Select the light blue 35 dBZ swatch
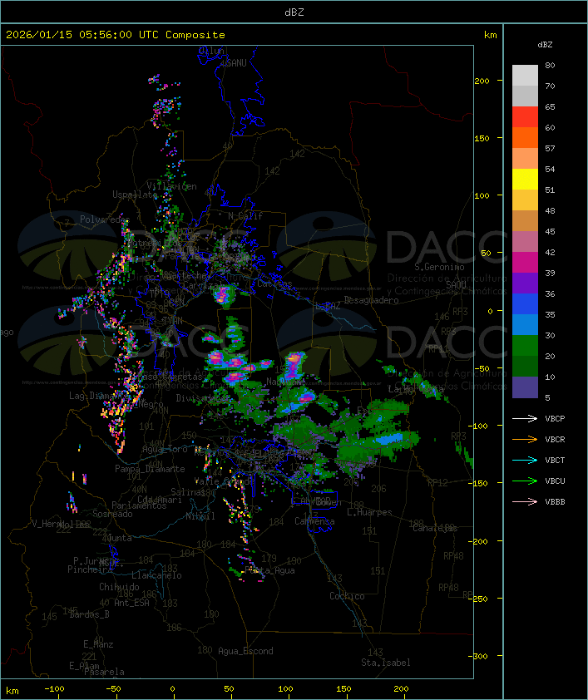 [x=525, y=324]
